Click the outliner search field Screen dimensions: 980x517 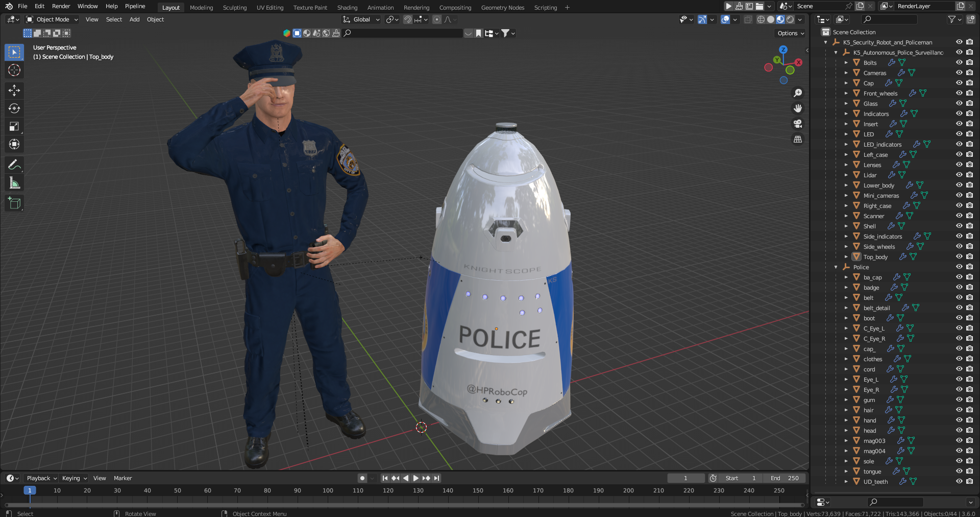pyautogui.click(x=889, y=19)
